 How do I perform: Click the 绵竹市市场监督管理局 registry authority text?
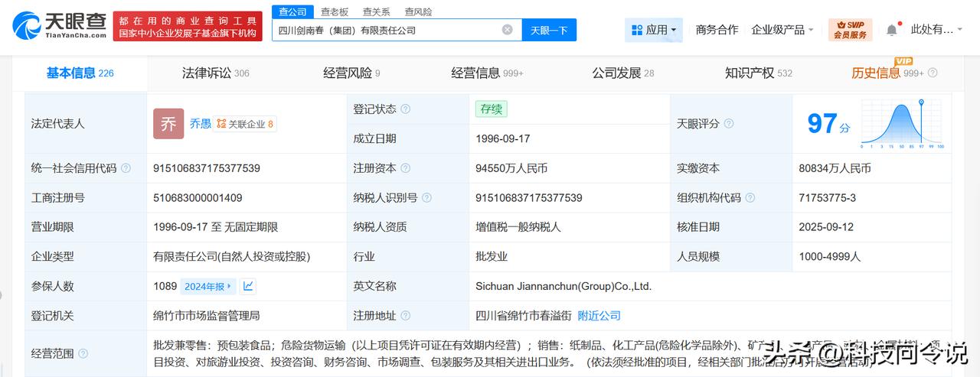tap(207, 316)
